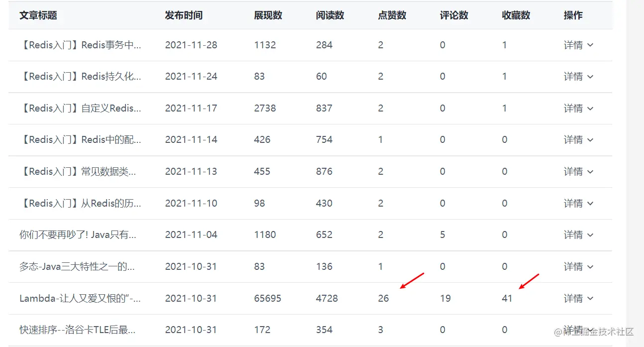The width and height of the screenshot is (644, 347).
Task: Click the 发布时间 column header
Action: pos(184,15)
